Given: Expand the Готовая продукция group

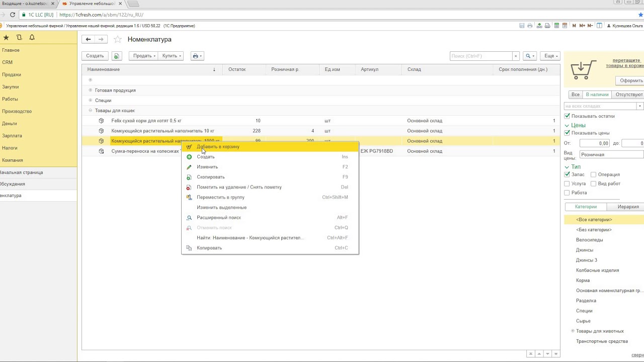Looking at the screenshot, I should click(91, 90).
